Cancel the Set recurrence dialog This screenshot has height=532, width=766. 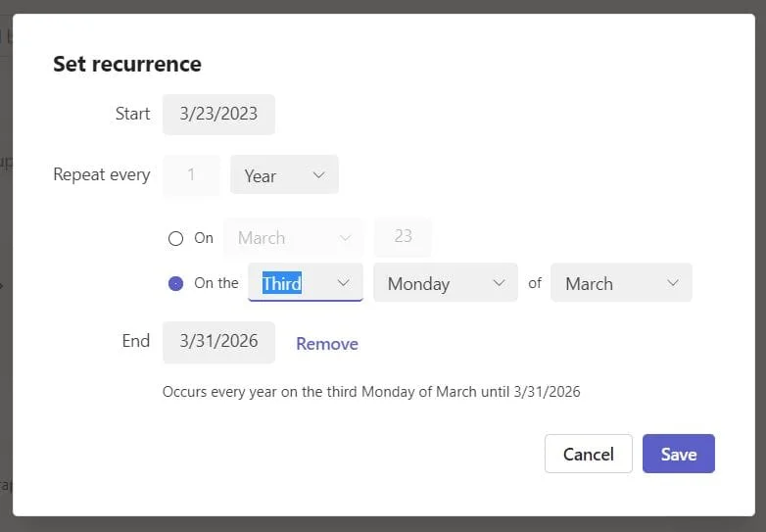click(589, 454)
